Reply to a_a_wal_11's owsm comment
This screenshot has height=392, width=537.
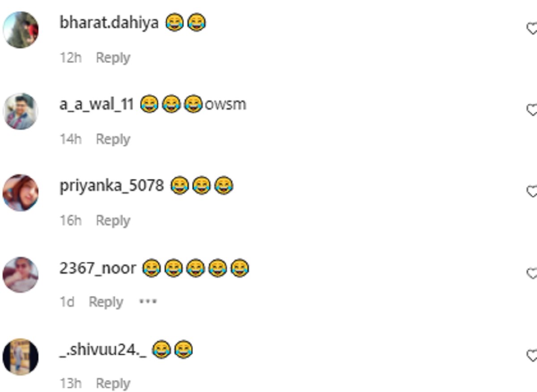tap(113, 139)
